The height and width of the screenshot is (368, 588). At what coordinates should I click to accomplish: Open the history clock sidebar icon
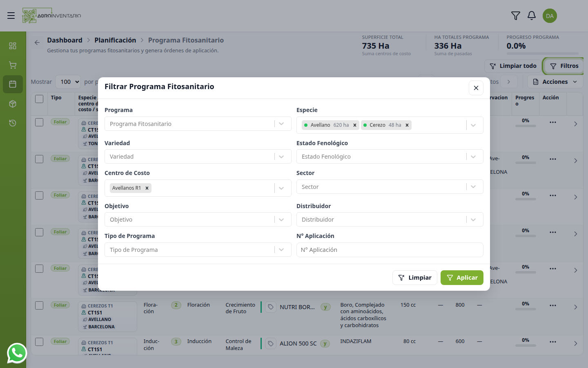(x=13, y=123)
